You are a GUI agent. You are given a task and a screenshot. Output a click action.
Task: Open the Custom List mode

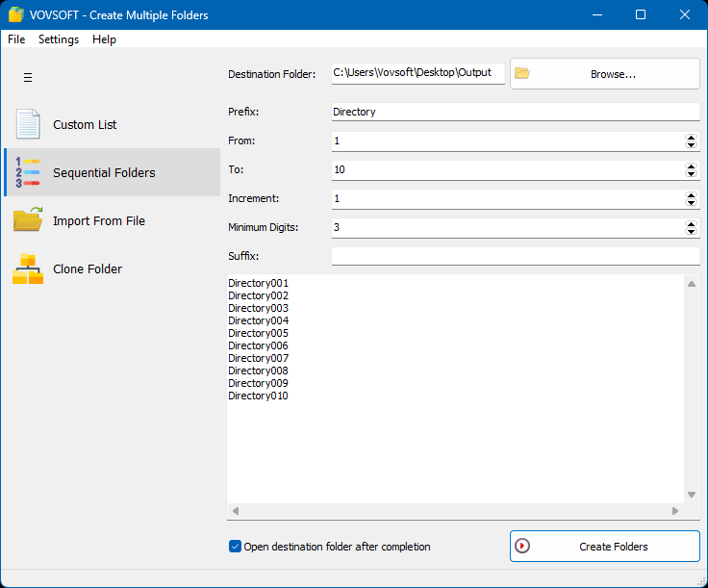[112, 124]
